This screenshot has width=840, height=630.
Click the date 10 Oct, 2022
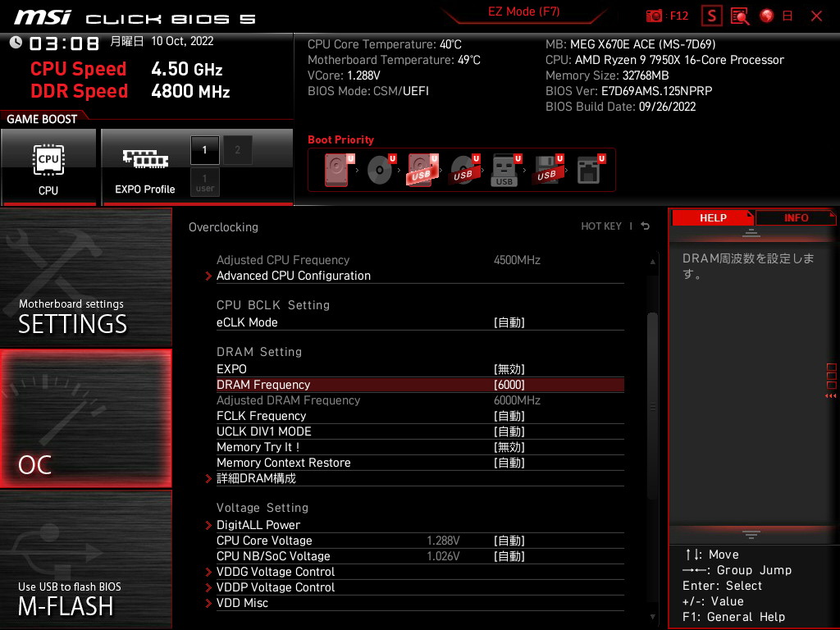tap(182, 41)
